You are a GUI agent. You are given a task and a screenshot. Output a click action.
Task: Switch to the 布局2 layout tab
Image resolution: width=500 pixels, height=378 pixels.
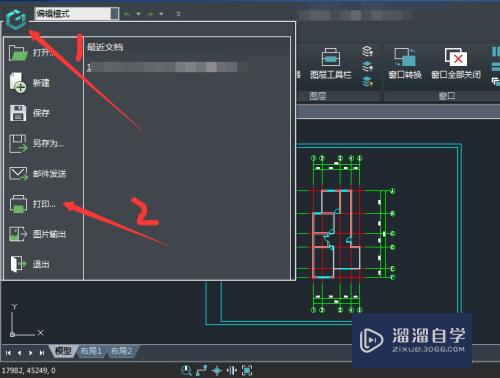click(121, 351)
